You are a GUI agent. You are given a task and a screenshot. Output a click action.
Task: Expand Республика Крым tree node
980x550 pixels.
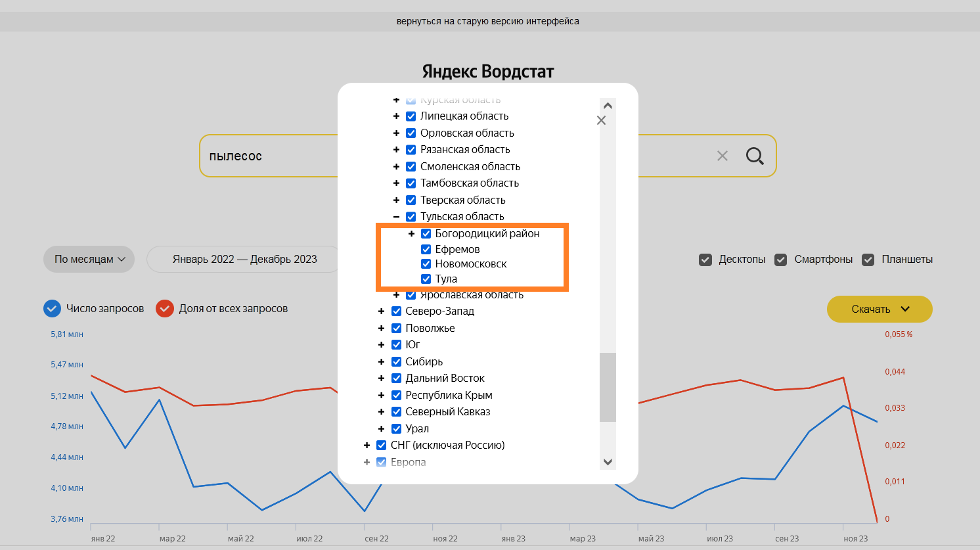pos(381,395)
